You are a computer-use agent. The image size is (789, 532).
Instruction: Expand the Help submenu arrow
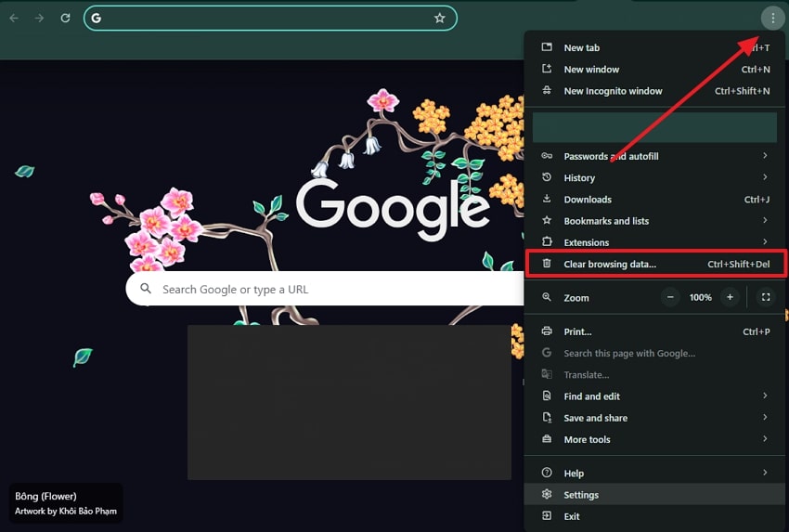pos(765,473)
